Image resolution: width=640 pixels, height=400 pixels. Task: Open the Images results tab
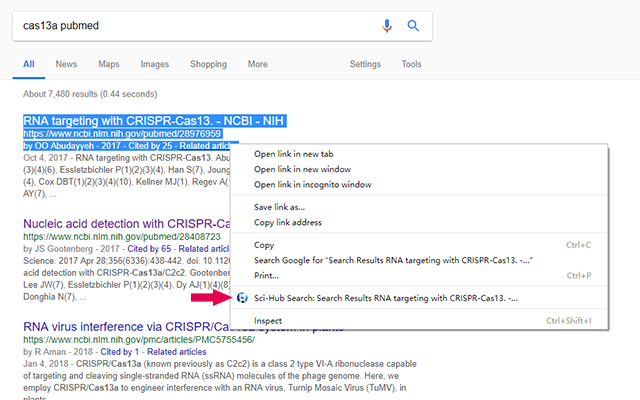click(154, 65)
